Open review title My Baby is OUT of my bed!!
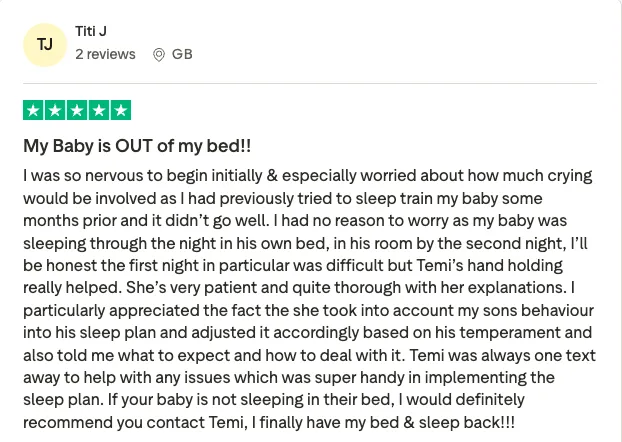Viewport: 622px width, 442px height. click(137, 146)
